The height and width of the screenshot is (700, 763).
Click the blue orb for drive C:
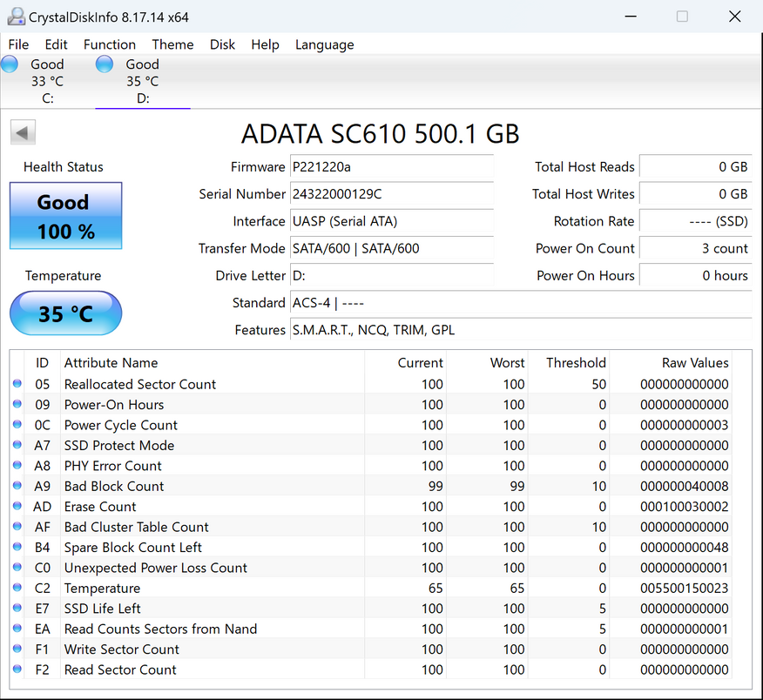tap(10, 64)
